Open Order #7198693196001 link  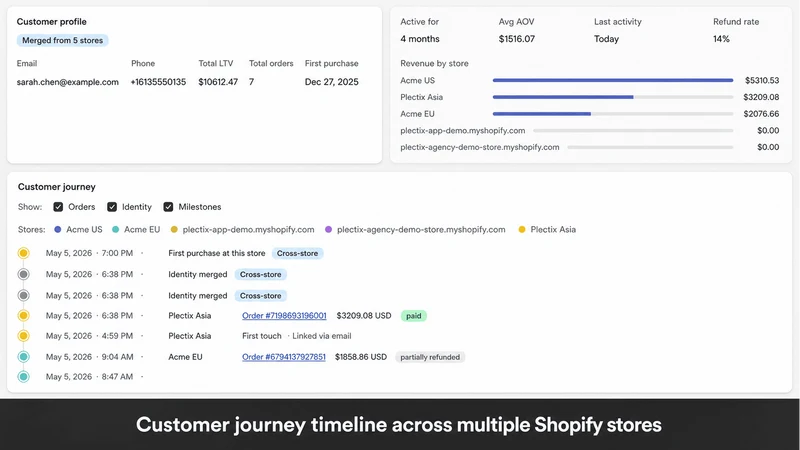284,315
